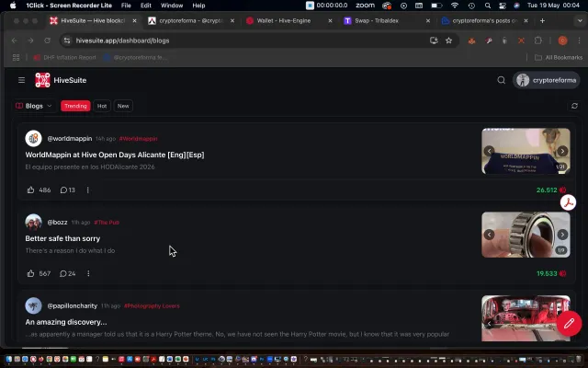This screenshot has width=588, height=368.
Task: Open a new browser tab
Action: point(542,20)
